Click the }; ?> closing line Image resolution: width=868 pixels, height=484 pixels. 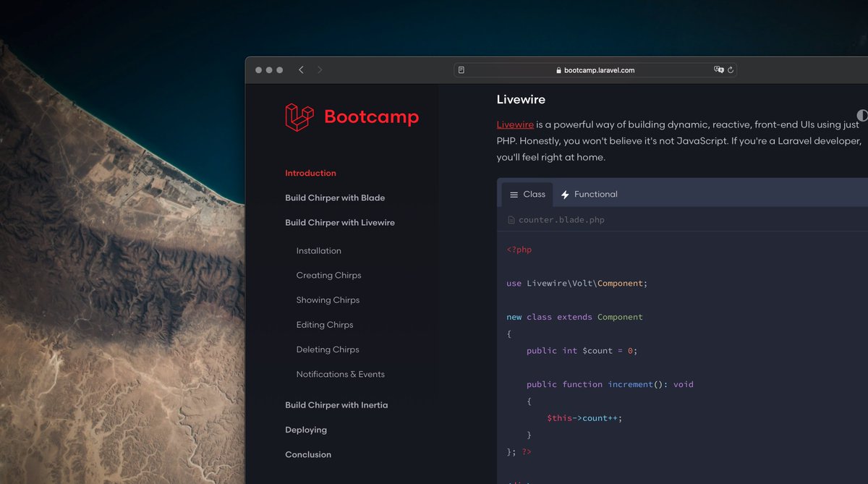519,451
